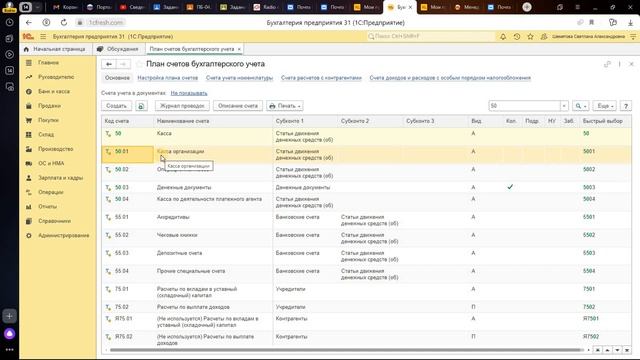Open Операции section
This screenshot has width=640, height=360.
coord(51,192)
